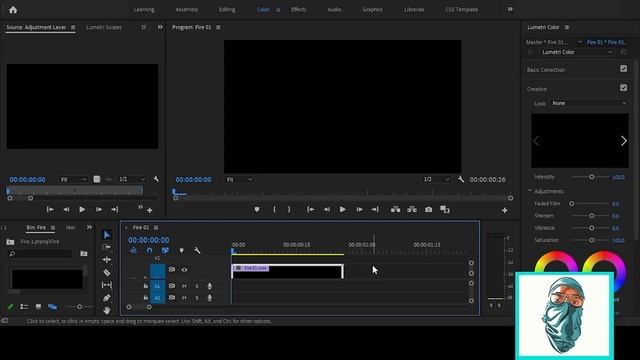The image size is (640, 360).
Task: Select the Hand tool
Action: pos(107,310)
